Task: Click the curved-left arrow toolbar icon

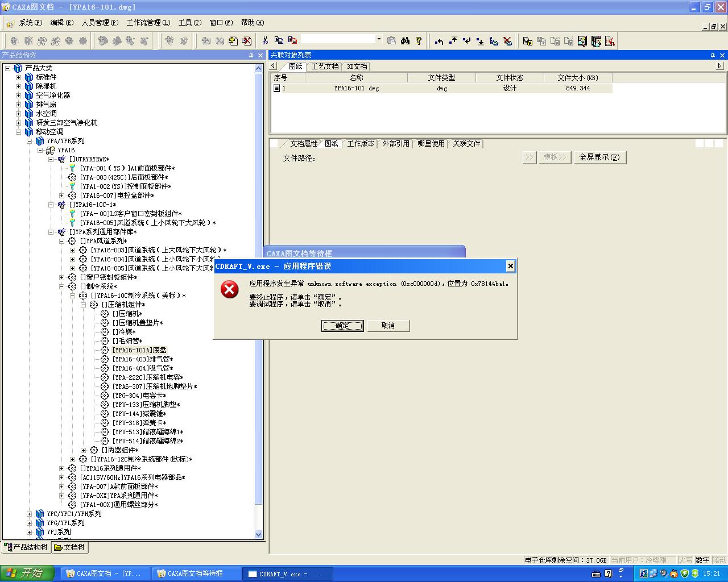Action: [x=439, y=41]
